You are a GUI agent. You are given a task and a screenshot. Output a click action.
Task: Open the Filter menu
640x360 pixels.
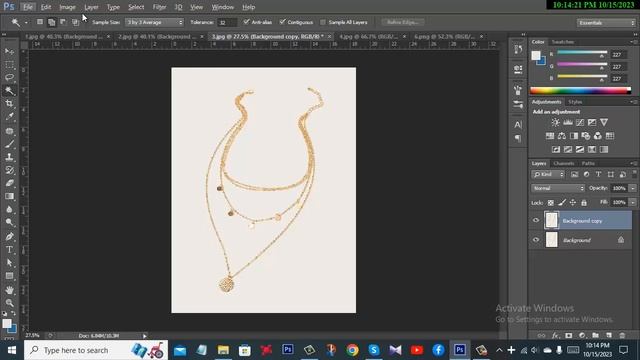pos(159,7)
